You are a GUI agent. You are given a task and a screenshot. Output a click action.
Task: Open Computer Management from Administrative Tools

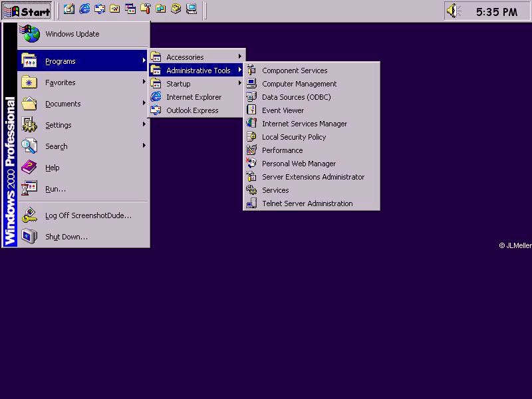coord(311,84)
